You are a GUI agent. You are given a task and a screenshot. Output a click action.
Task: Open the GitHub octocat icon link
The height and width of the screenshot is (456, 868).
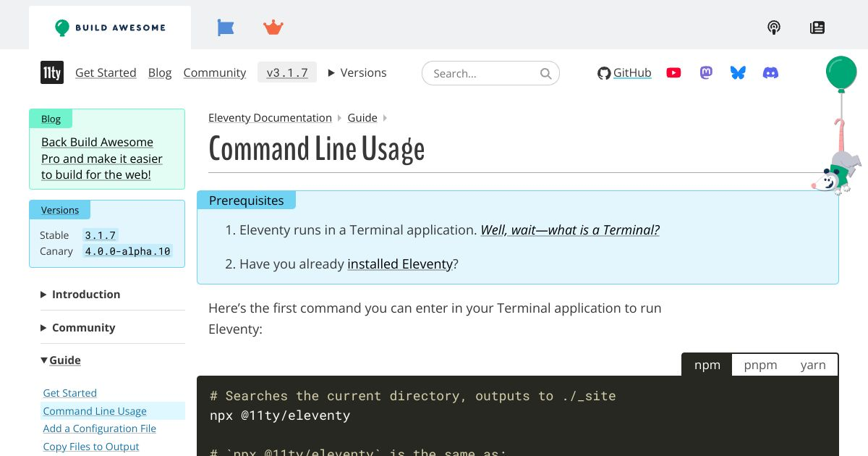pyautogui.click(x=604, y=73)
